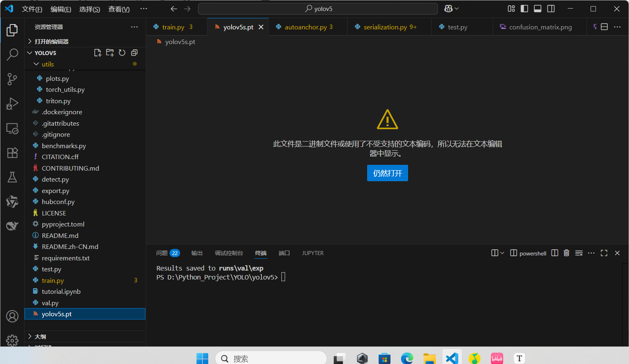Close the terminal panel
This screenshot has width=629, height=364.
click(x=617, y=253)
